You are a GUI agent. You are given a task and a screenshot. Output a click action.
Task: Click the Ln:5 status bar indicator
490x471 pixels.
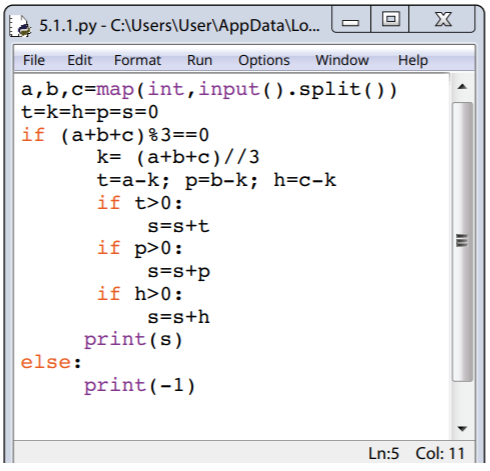coord(383,453)
